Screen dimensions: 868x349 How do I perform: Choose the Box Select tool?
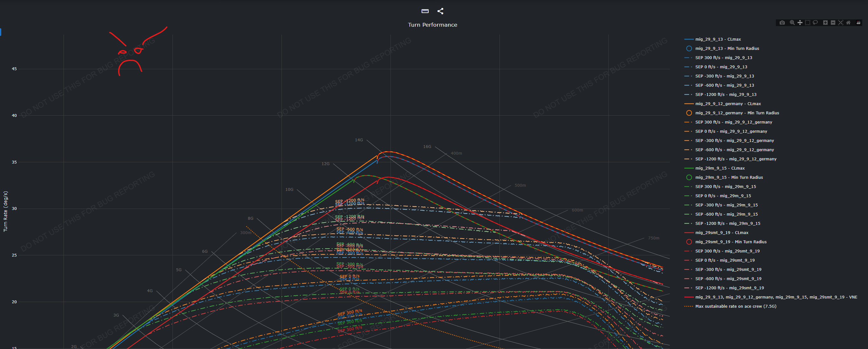pyautogui.click(x=807, y=23)
